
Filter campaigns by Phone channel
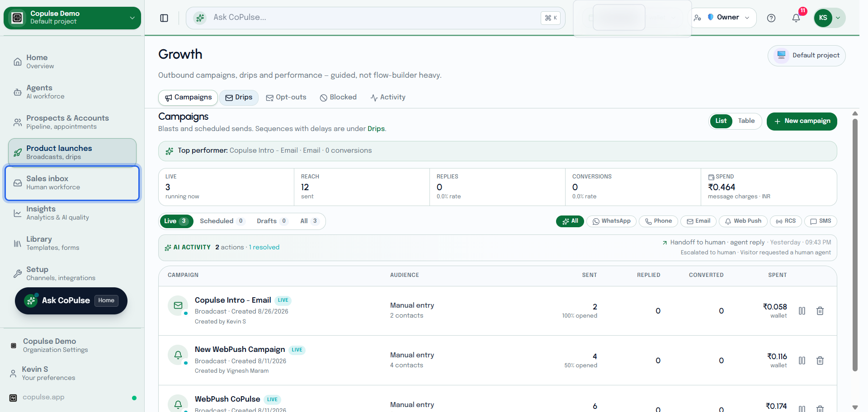[x=658, y=221]
